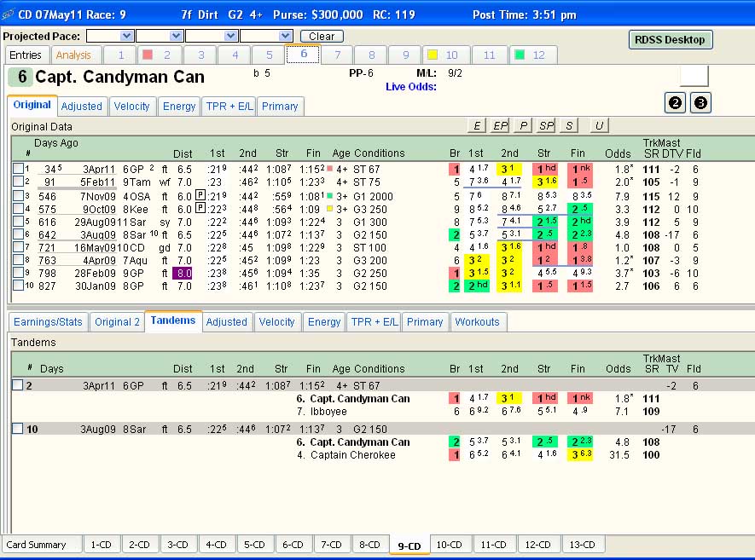This screenshot has width=755, height=560.
Task: Select horse tab 12 with green marker
Action: [x=533, y=55]
